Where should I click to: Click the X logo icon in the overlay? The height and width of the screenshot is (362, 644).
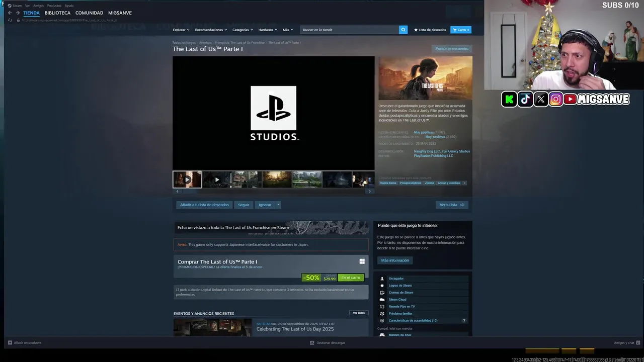(x=541, y=99)
